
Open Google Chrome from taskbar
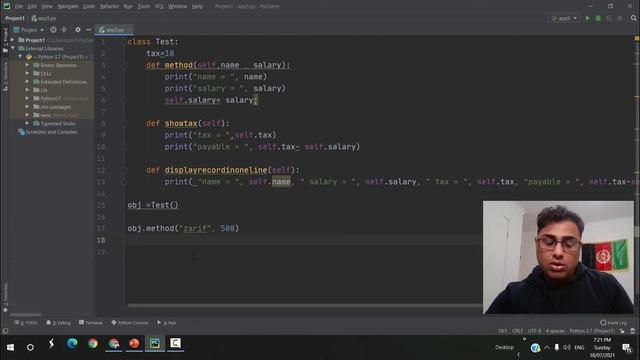[x=93, y=344]
